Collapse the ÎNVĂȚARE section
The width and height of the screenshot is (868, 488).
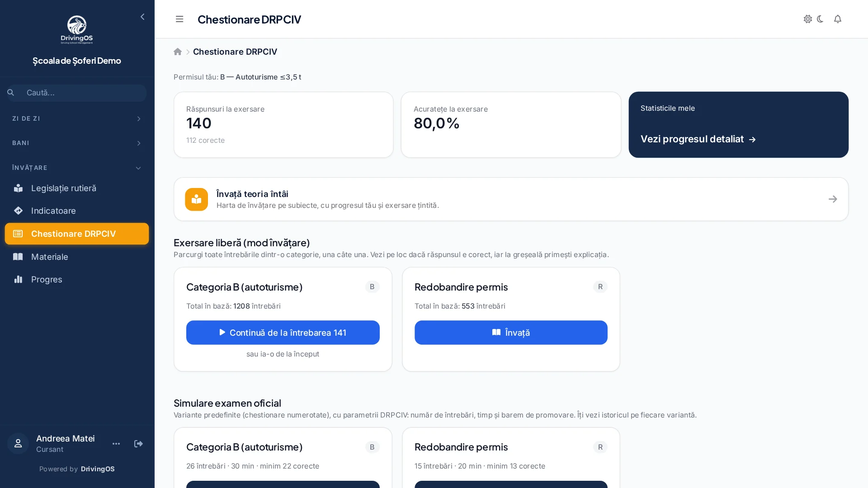[x=77, y=168]
